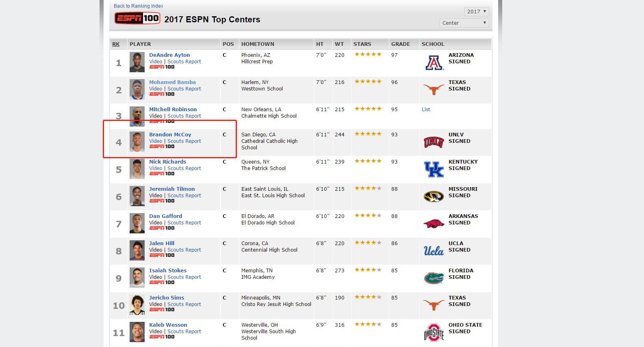Viewport: 644px width, 347px height.
Task: Click the Arizona Wildcats team logo
Action: pyautogui.click(x=434, y=63)
